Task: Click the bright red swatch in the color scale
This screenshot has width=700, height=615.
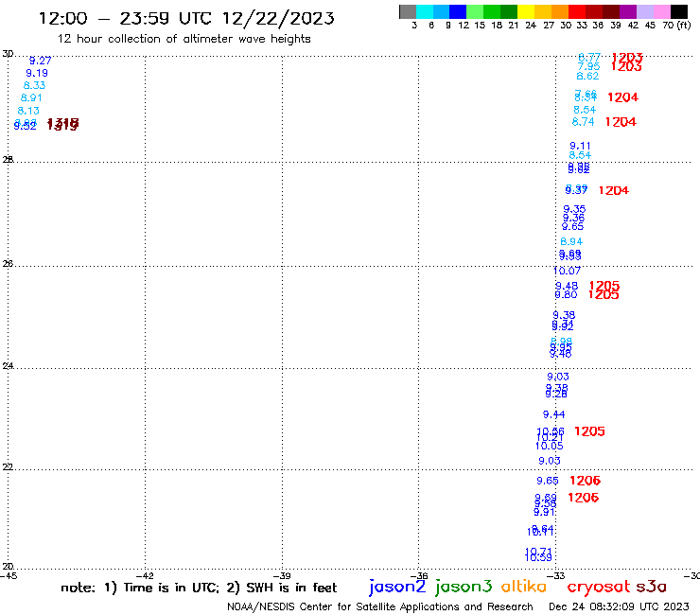Action: tap(577, 11)
